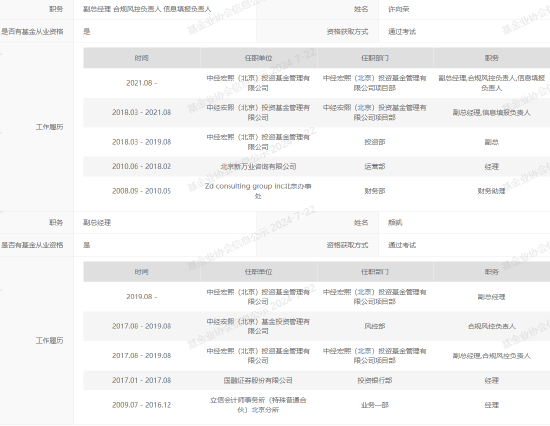Click position cell in the 2021.08 - row
This screenshot has height=426, width=550.
[x=491, y=83]
